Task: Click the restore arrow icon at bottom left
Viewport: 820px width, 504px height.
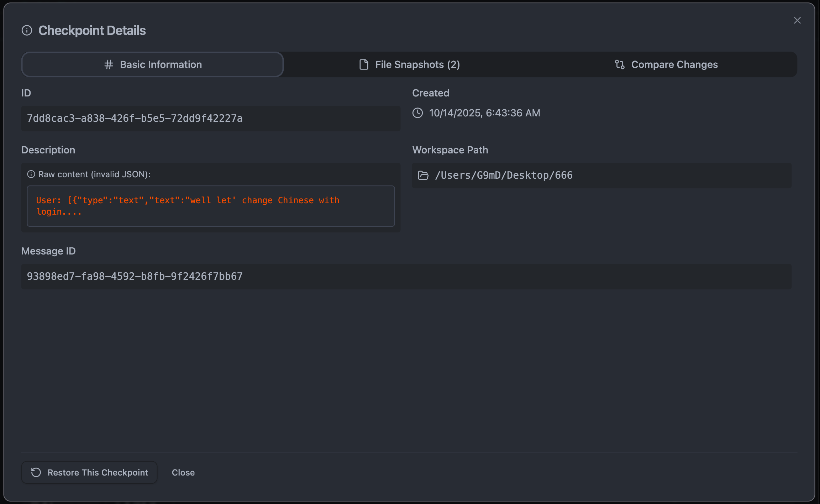Action: tap(36, 473)
